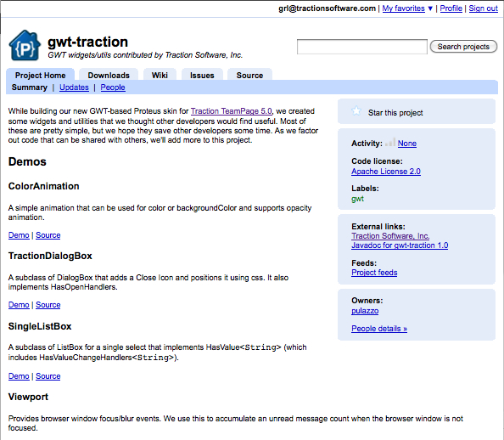Open the Downloads tab
Viewport: 504px width, 440px height.
pyautogui.click(x=109, y=75)
